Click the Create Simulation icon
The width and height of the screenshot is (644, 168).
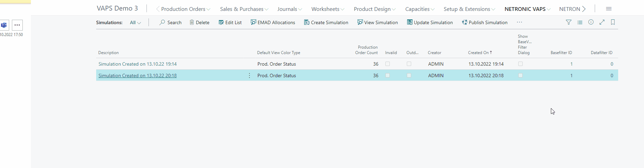307,22
